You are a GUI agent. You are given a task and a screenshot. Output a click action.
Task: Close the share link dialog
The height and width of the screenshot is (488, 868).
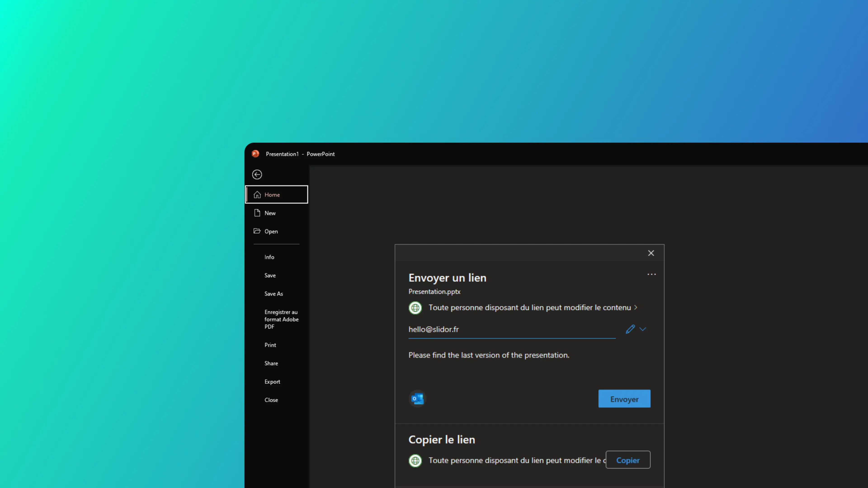coord(651,253)
